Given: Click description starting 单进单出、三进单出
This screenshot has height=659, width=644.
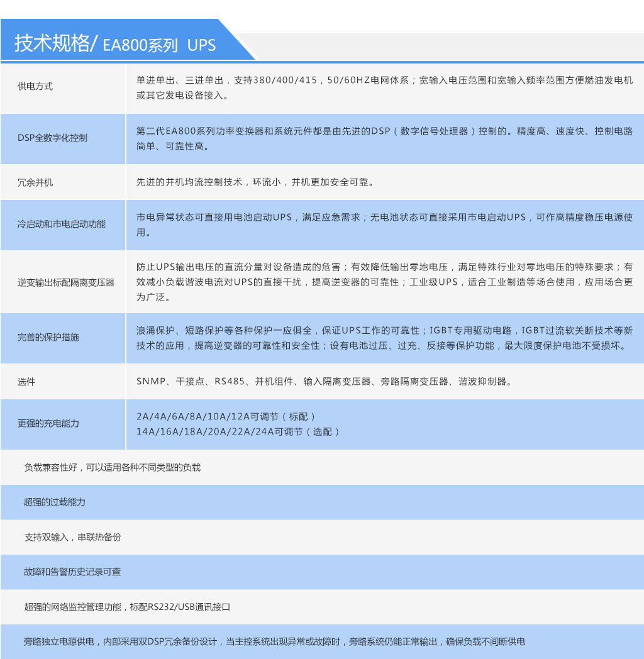Looking at the screenshot, I should coord(384,88).
